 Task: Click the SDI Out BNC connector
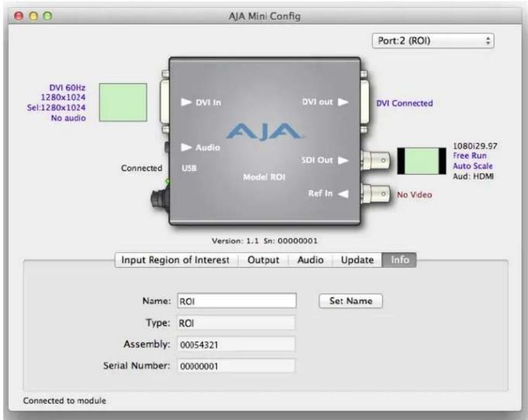pos(375,161)
